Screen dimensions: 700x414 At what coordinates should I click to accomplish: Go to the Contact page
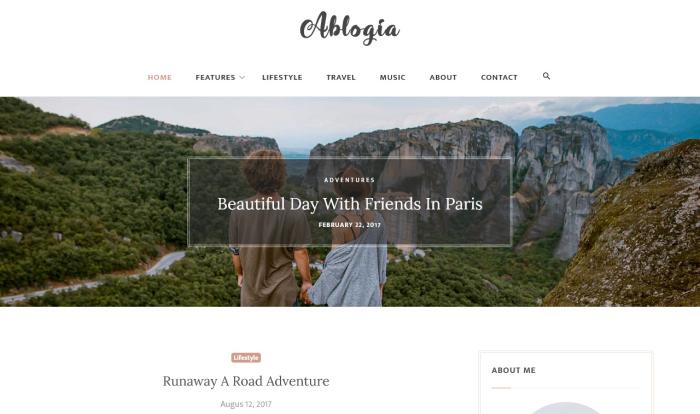tap(499, 77)
